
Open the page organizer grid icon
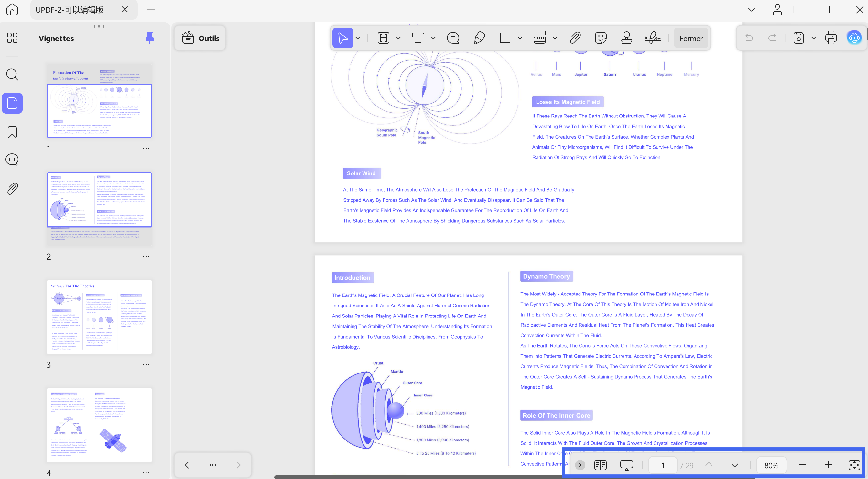click(x=12, y=38)
